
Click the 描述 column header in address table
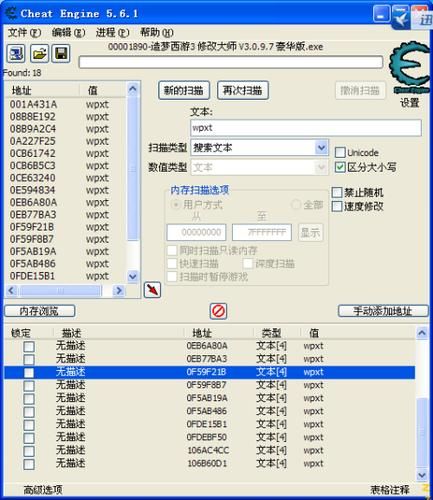[x=71, y=333]
